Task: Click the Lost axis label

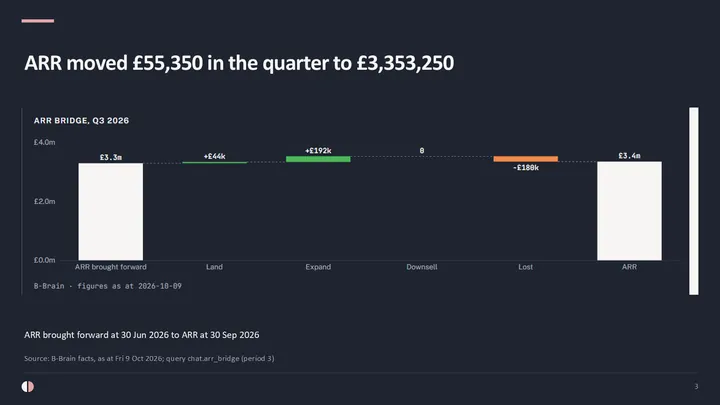Action: tap(526, 267)
